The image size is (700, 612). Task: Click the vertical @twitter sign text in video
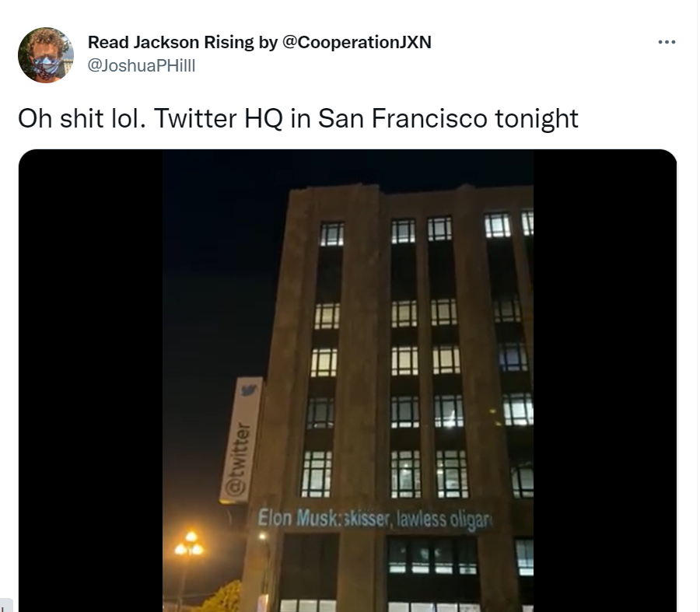(x=236, y=459)
